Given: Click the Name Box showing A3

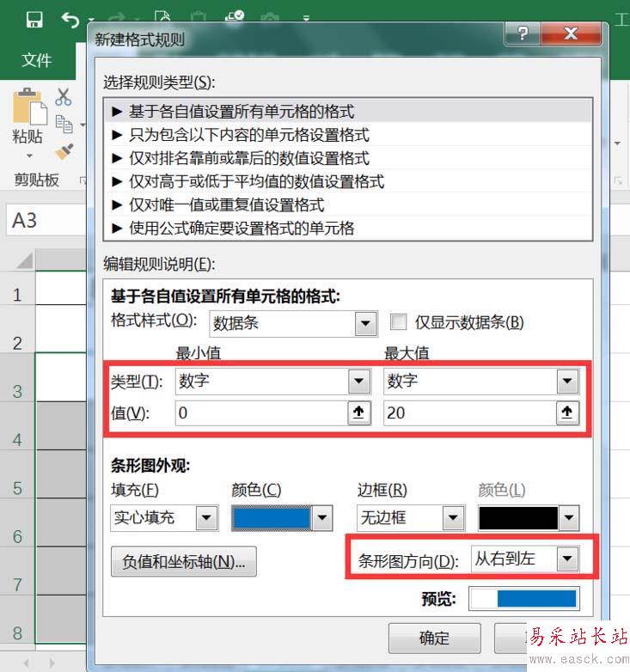Looking at the screenshot, I should (x=46, y=220).
